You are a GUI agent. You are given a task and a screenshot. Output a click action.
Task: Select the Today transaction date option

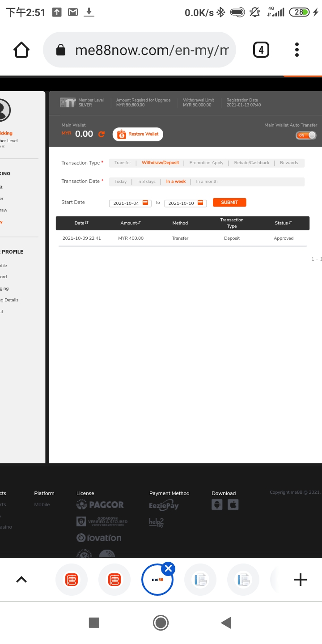[x=120, y=182]
